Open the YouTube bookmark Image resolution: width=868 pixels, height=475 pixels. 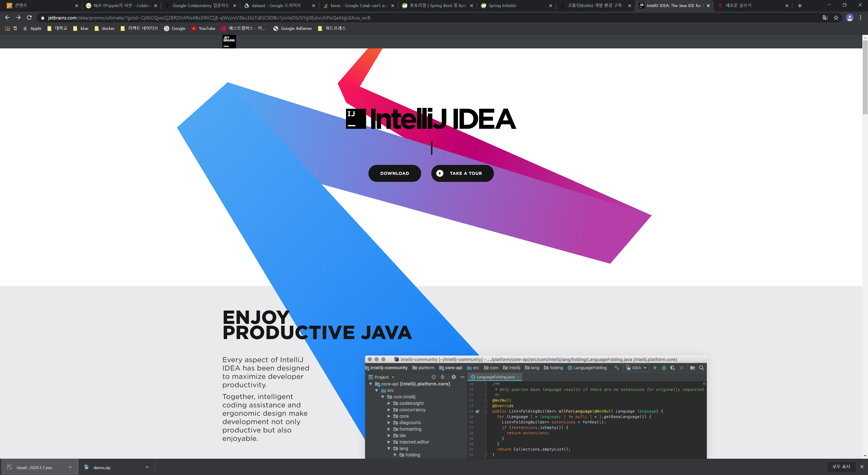tap(203, 28)
